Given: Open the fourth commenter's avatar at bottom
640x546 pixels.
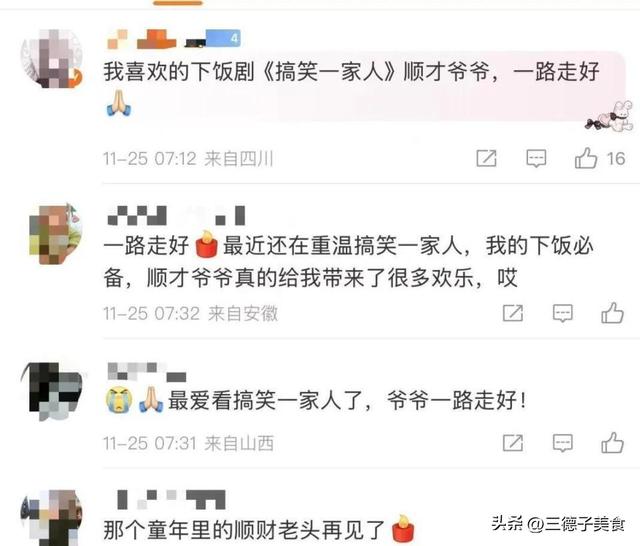Looking at the screenshot, I should (x=52, y=518).
